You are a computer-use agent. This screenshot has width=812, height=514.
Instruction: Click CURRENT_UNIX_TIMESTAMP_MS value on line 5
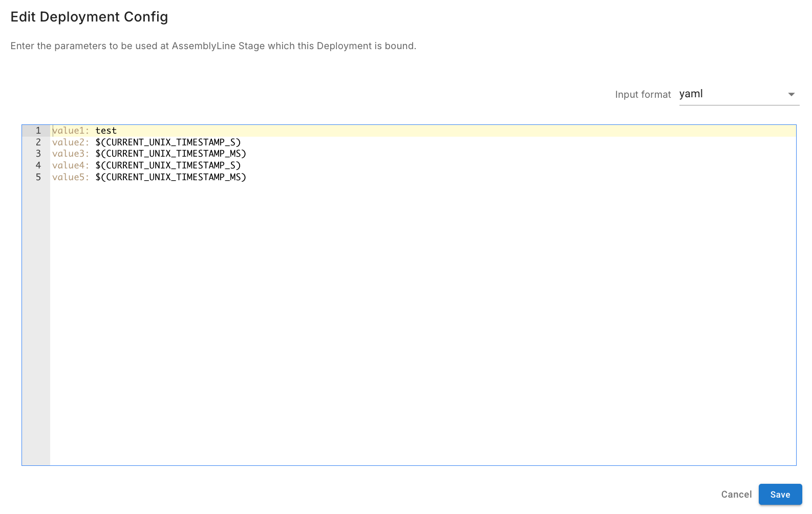(170, 177)
